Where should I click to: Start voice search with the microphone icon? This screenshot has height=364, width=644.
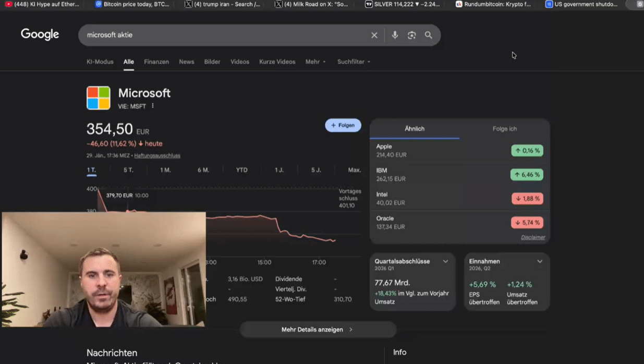tap(395, 35)
